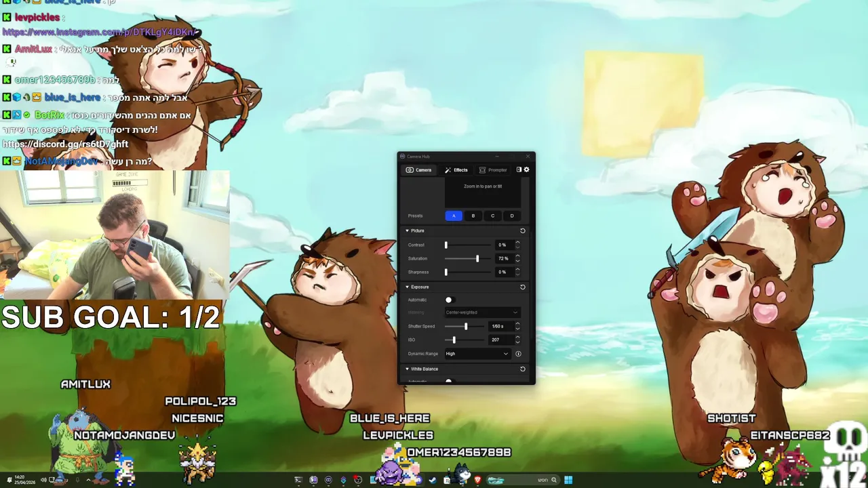Screen dimensions: 868x488
Task: Toggle Automatic exposure switch
Action: pos(451,300)
